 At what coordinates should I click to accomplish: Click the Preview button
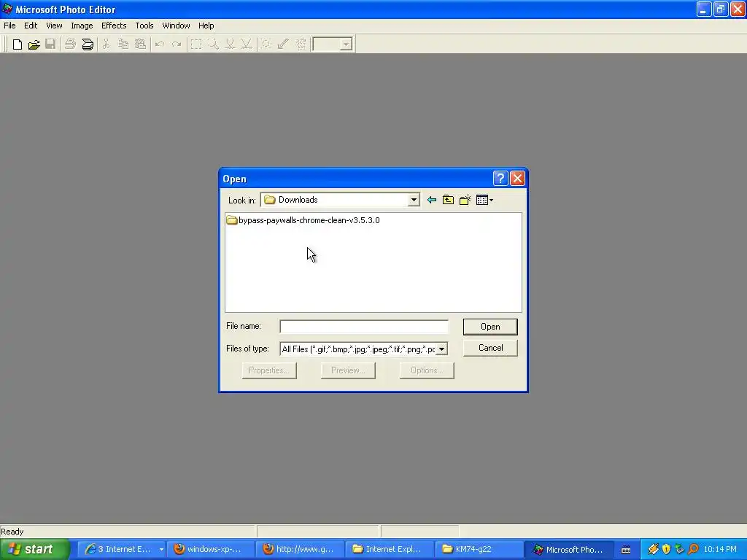pos(348,370)
